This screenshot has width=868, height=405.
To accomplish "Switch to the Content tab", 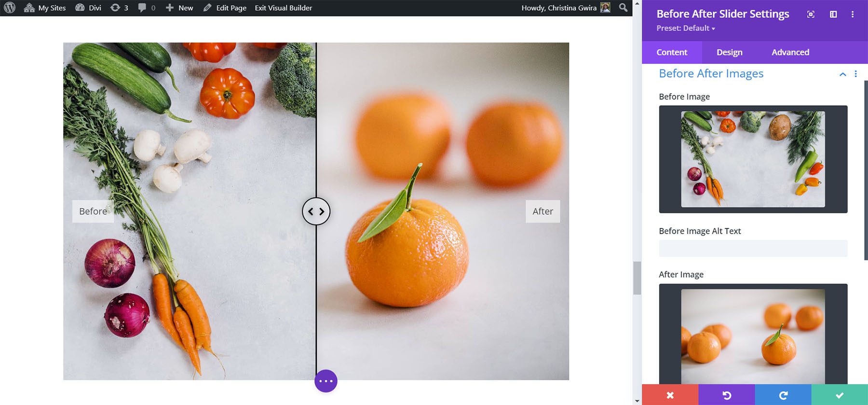I will [x=672, y=52].
